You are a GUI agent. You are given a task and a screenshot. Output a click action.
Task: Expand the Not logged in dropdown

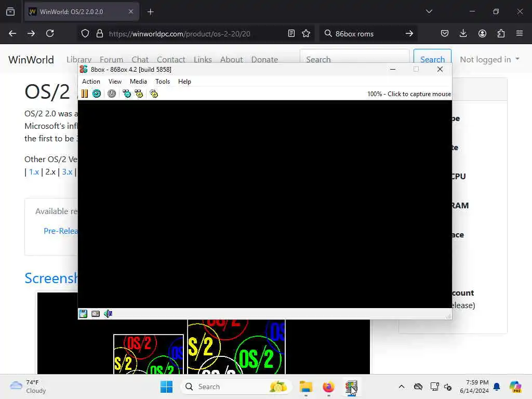[x=489, y=59]
